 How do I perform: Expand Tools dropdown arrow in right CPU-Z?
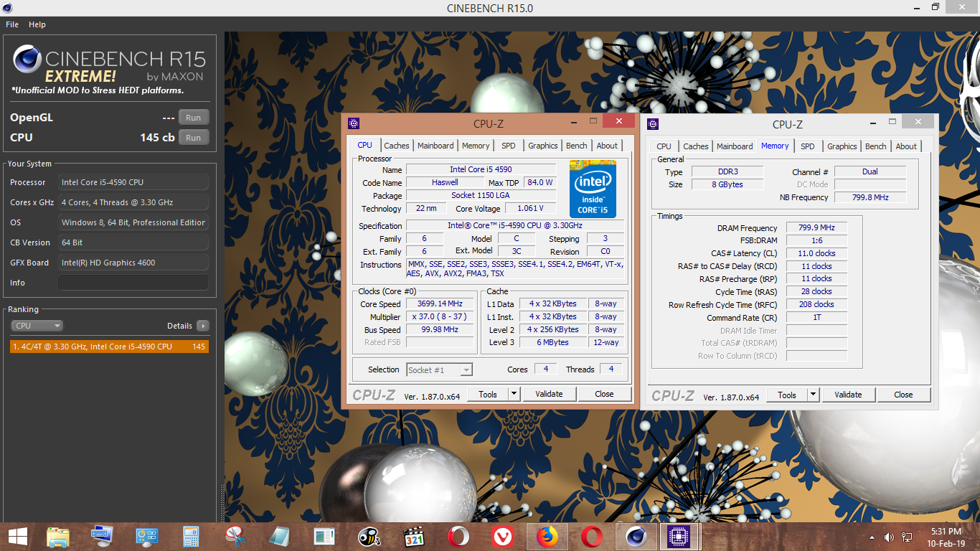click(x=813, y=395)
